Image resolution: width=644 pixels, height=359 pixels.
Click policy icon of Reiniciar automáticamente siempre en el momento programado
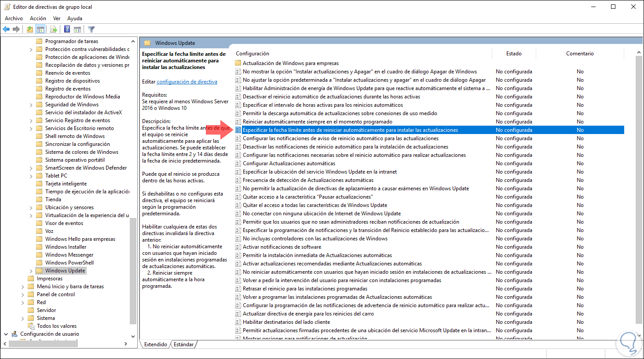click(238, 122)
